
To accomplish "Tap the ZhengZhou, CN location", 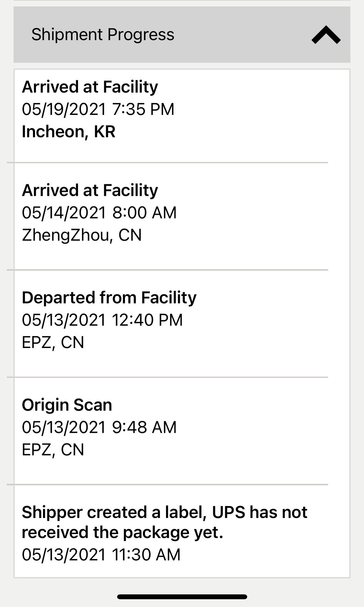I will pos(82,235).
